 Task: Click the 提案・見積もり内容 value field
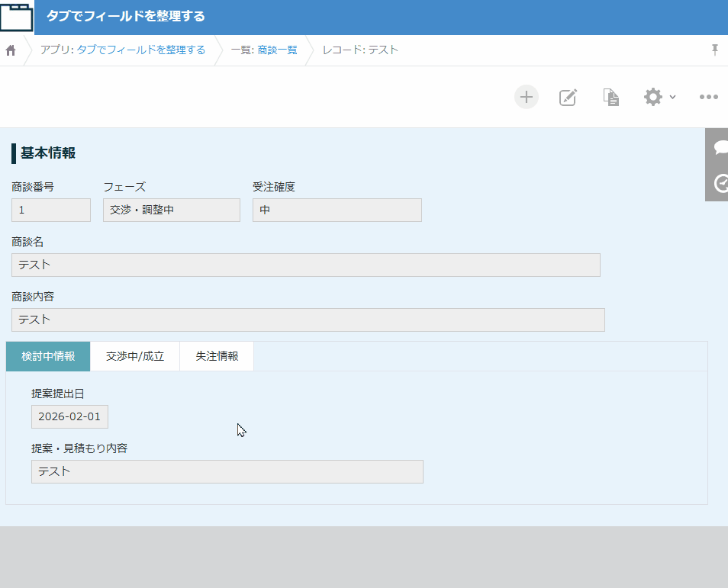[x=227, y=471]
